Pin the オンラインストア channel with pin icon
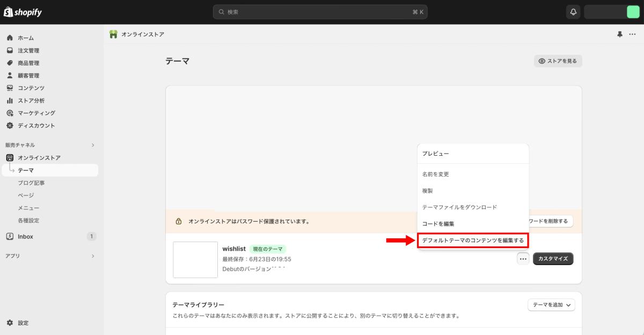 [x=620, y=34]
